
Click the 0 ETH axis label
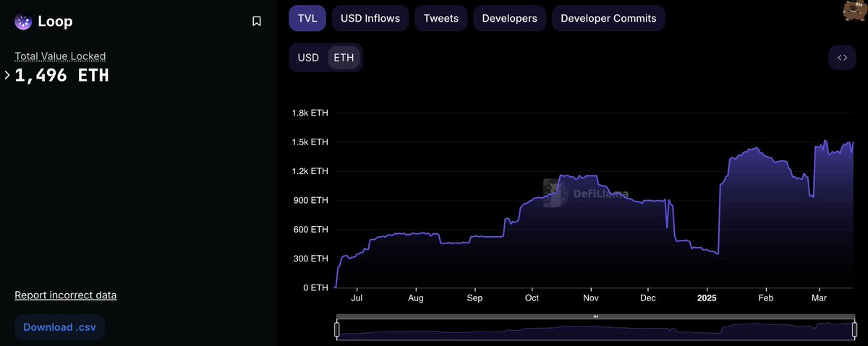point(315,287)
